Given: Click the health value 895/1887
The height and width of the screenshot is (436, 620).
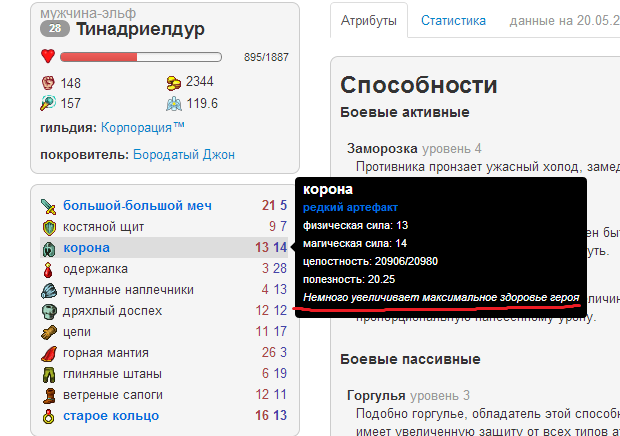Looking at the screenshot, I should coord(266,57).
